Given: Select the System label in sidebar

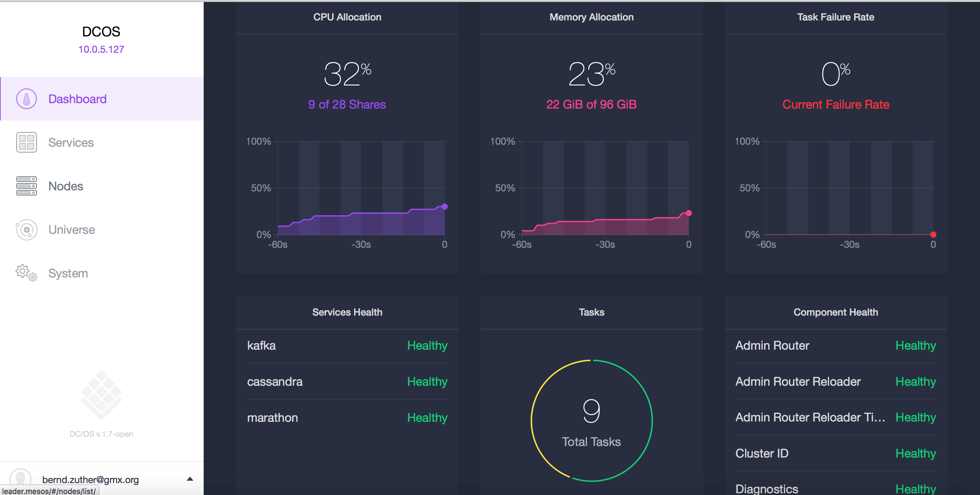Looking at the screenshot, I should [68, 274].
